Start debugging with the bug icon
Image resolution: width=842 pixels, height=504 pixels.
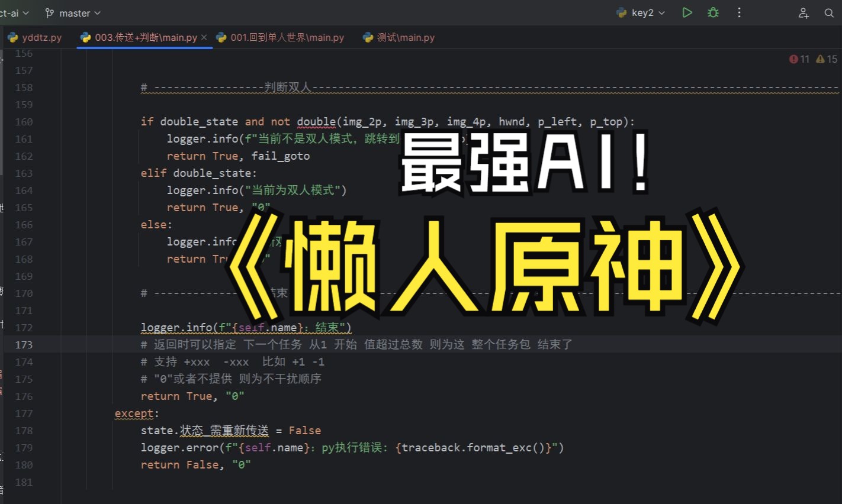pos(713,12)
